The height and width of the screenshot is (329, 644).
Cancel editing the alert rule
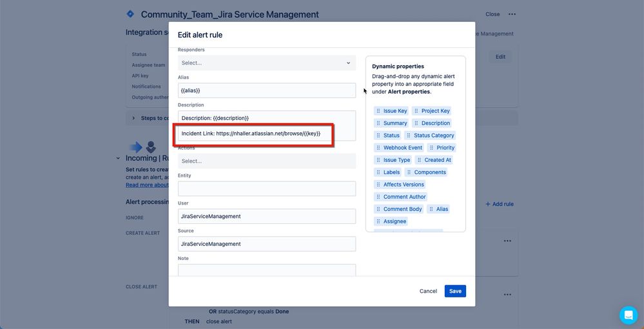click(x=428, y=291)
